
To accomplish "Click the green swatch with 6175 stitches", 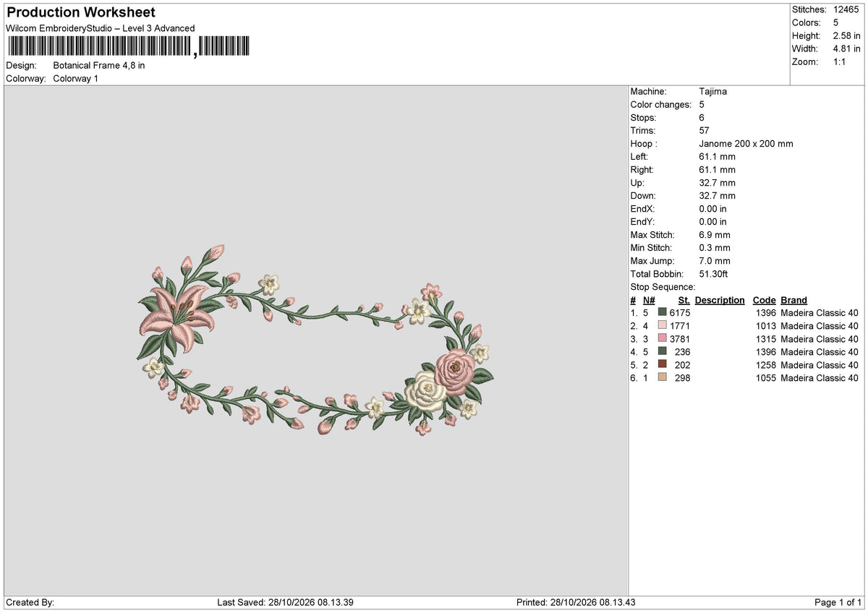I will pos(662,313).
